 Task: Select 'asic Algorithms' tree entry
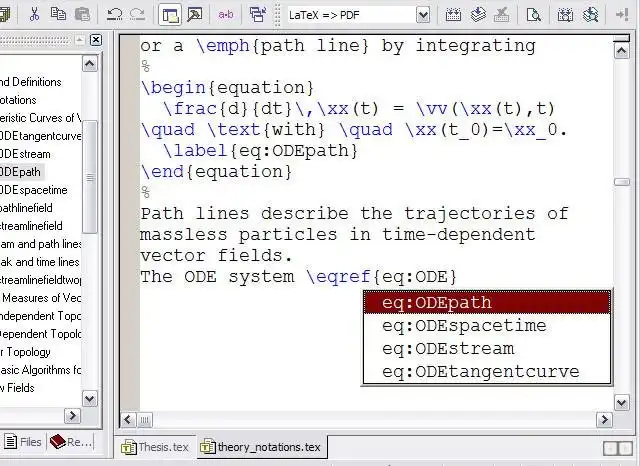(40, 370)
